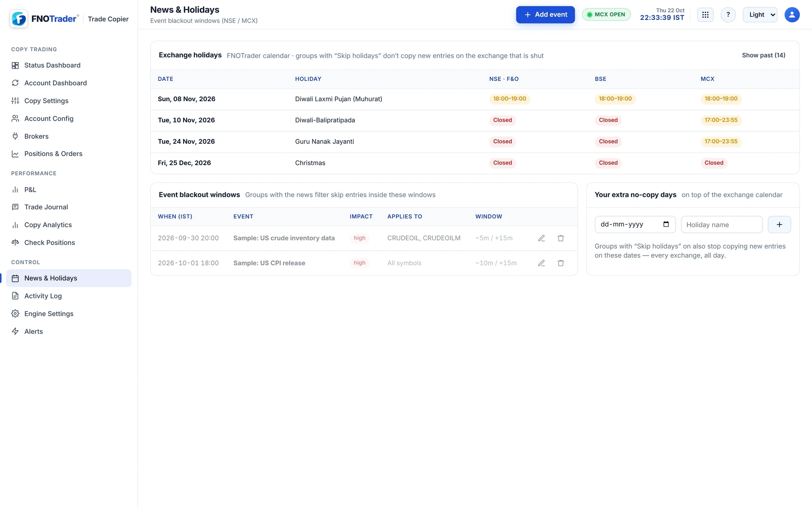Select News & Holidays in sidebar

tap(69, 278)
